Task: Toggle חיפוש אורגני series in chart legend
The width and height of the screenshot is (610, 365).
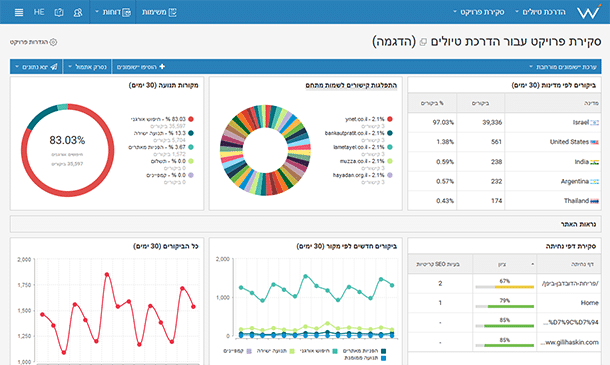Action: point(318,351)
